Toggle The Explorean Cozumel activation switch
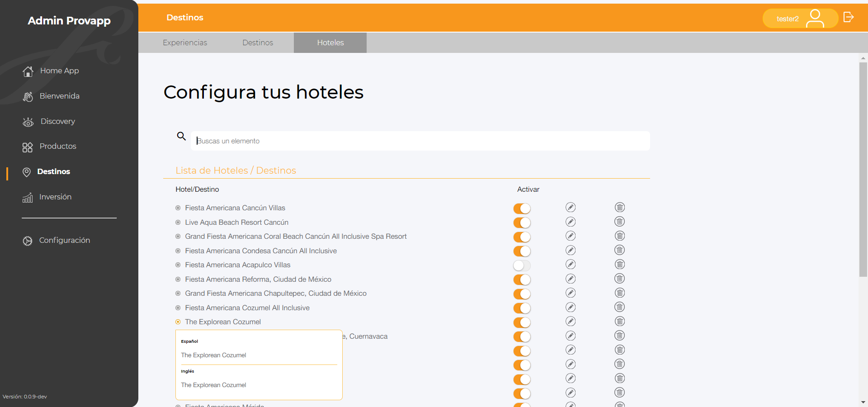 click(x=522, y=322)
